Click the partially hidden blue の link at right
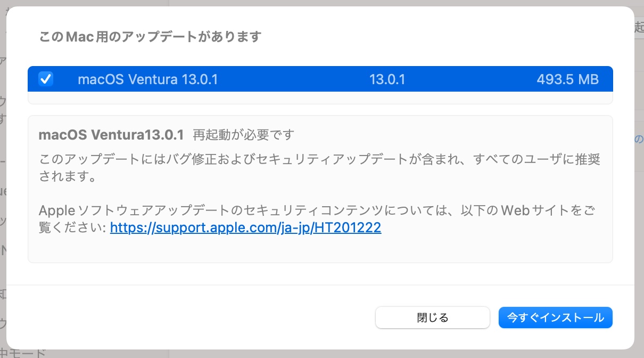This screenshot has width=644, height=358. pyautogui.click(x=639, y=140)
